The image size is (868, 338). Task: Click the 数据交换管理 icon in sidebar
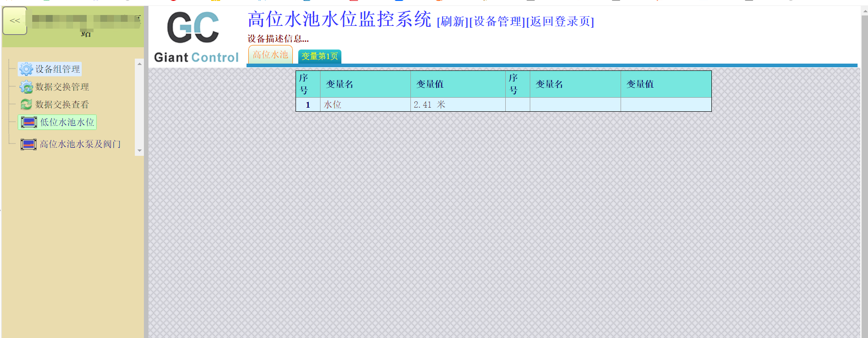[x=26, y=87]
